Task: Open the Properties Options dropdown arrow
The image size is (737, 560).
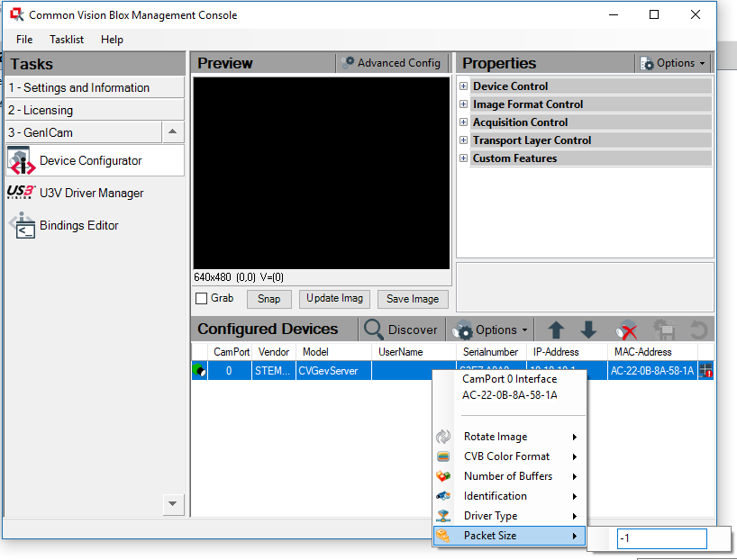Action: click(702, 63)
